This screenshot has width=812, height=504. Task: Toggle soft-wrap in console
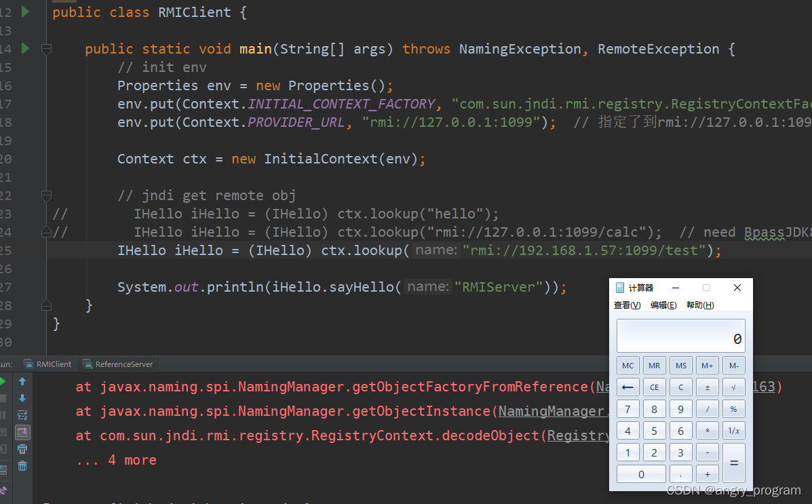22,415
